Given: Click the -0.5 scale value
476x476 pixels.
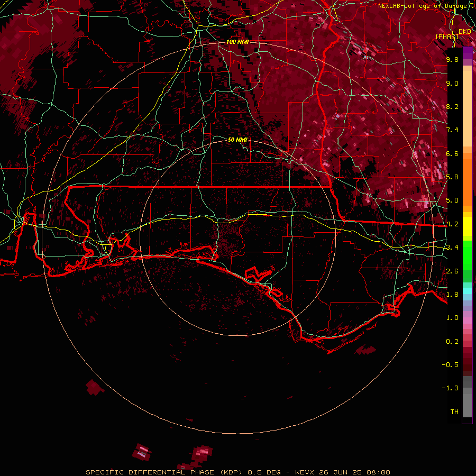Looking at the screenshot, I should click(x=450, y=365).
